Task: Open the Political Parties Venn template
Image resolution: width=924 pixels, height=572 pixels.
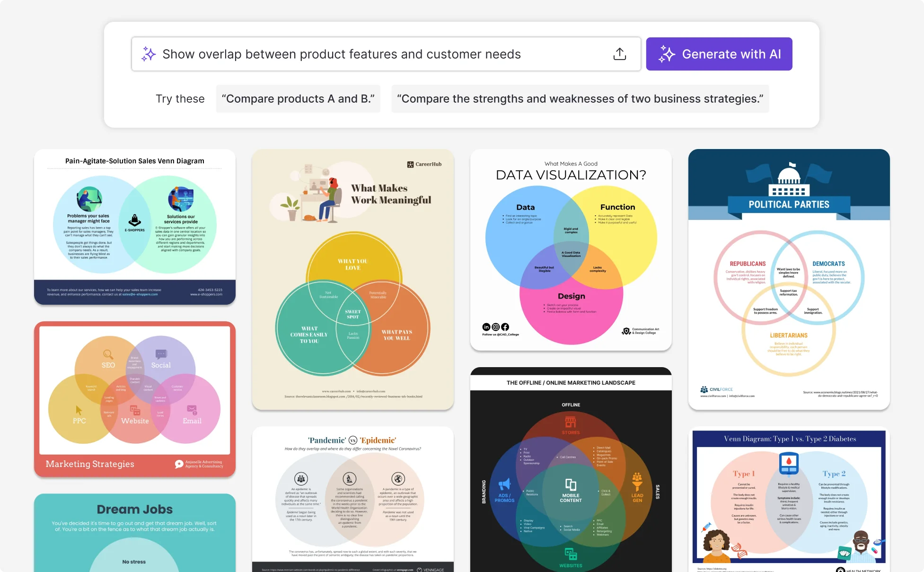Action: pos(789,279)
